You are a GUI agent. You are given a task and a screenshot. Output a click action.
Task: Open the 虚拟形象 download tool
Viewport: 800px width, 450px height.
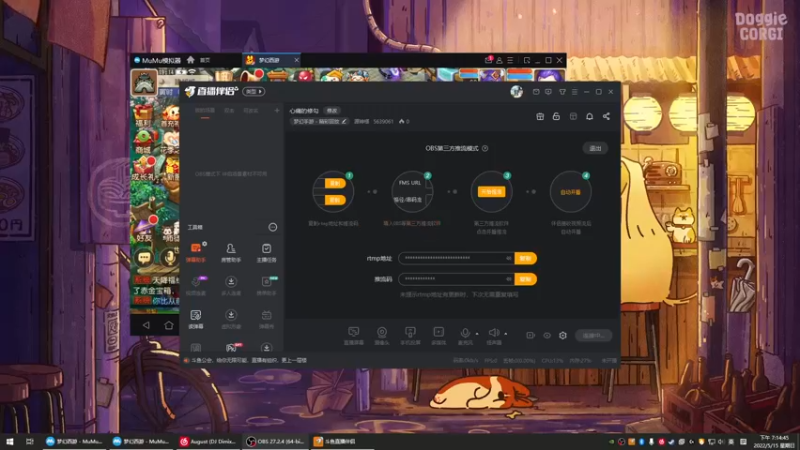click(x=231, y=319)
